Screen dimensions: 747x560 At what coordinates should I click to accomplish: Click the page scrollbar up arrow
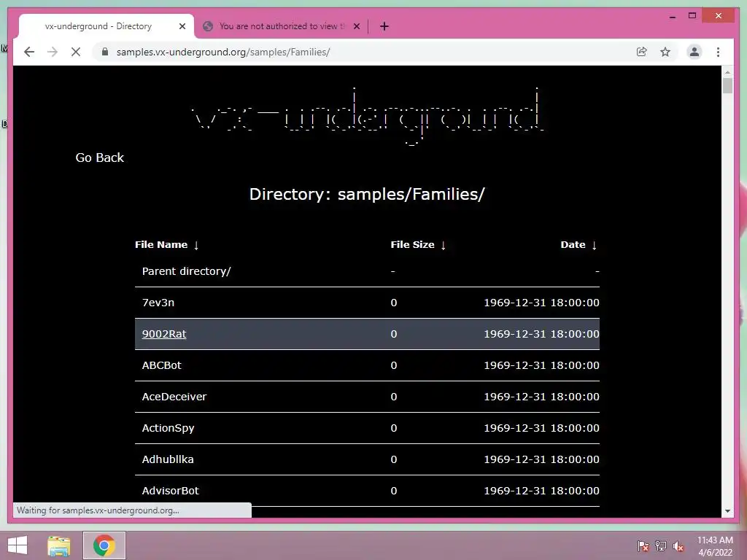(x=727, y=72)
